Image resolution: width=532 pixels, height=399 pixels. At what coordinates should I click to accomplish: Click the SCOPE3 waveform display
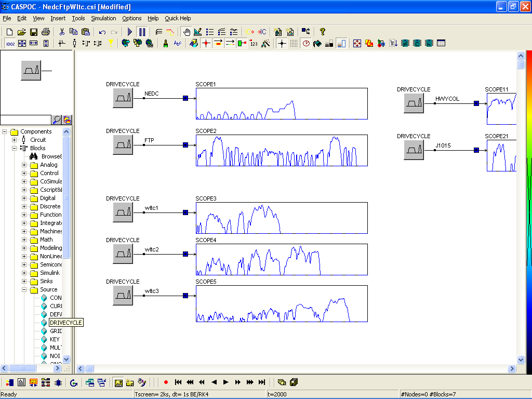pyautogui.click(x=282, y=218)
